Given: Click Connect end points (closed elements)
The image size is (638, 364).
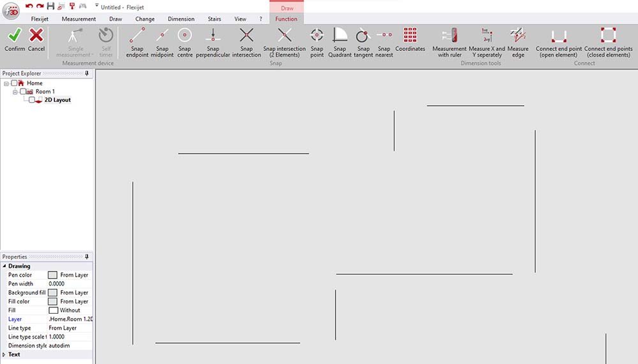Looking at the screenshot, I should [x=608, y=42].
